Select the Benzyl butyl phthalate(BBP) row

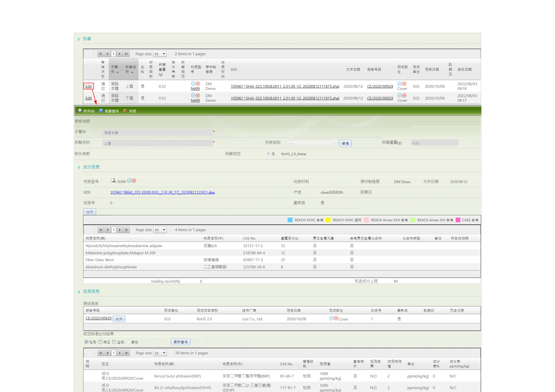click(x=282, y=376)
